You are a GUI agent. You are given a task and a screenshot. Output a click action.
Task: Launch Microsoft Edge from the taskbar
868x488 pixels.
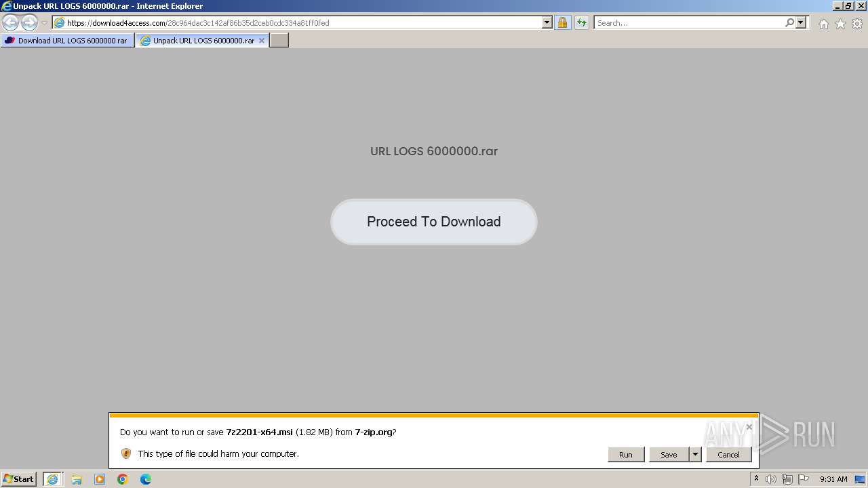point(146,479)
